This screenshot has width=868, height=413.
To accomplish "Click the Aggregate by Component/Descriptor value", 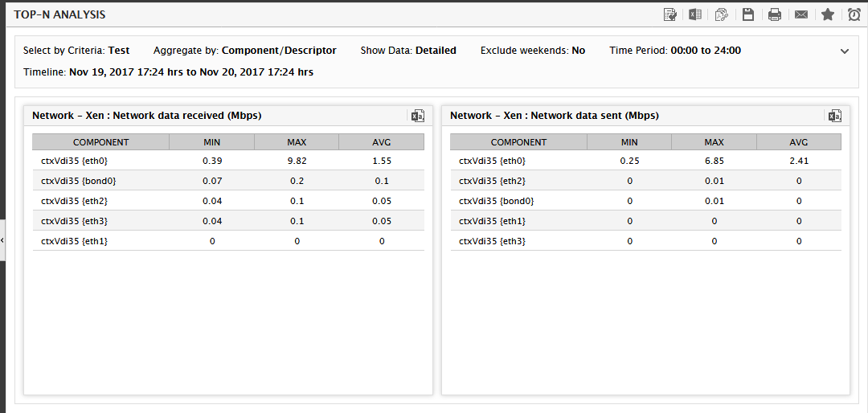I will pyautogui.click(x=279, y=51).
